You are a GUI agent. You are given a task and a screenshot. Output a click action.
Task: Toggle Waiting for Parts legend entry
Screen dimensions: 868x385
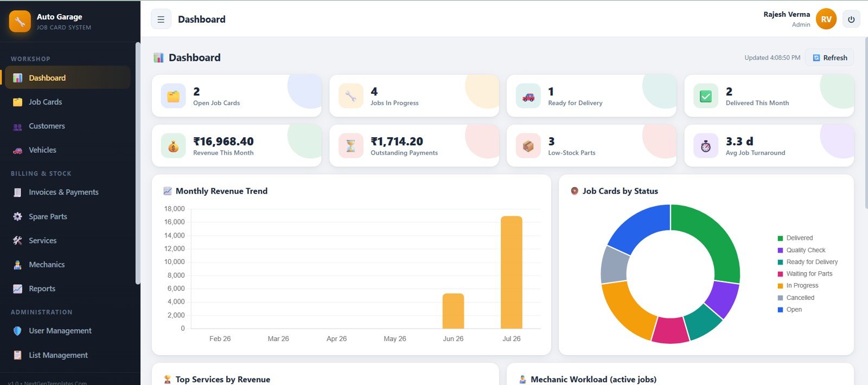click(x=805, y=274)
